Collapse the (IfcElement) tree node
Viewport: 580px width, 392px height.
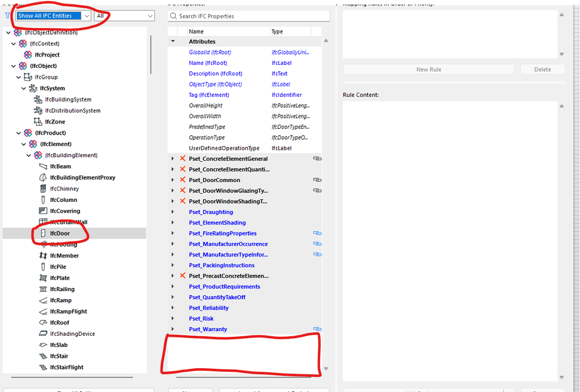point(24,144)
